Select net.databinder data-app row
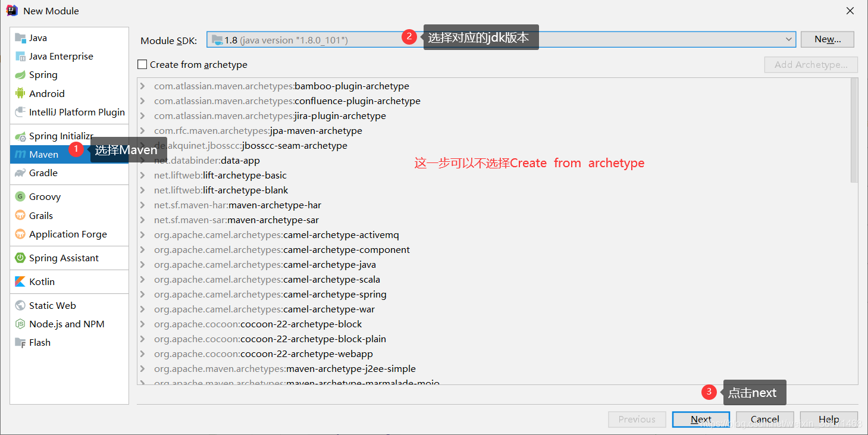 (x=494, y=161)
